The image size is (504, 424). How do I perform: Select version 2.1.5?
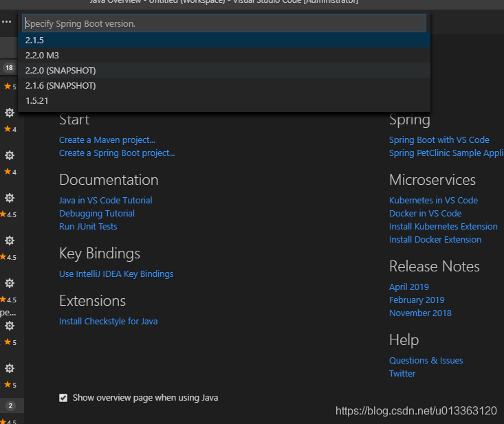pos(224,40)
